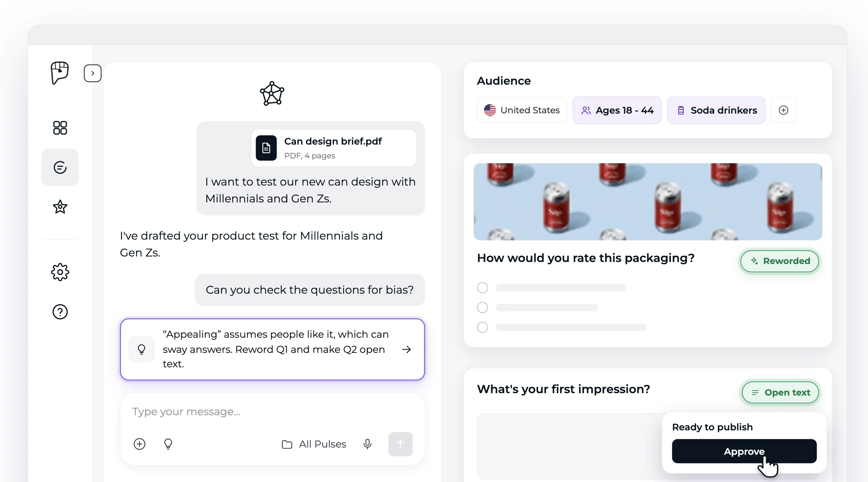The image size is (868, 482).
Task: Open the star icon in sidebar
Action: [60, 207]
